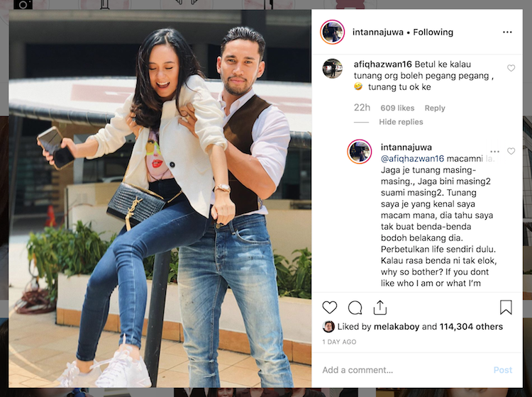Screen dimensions: 532x397
Task: Click the Following status in header
Action: pos(433,32)
